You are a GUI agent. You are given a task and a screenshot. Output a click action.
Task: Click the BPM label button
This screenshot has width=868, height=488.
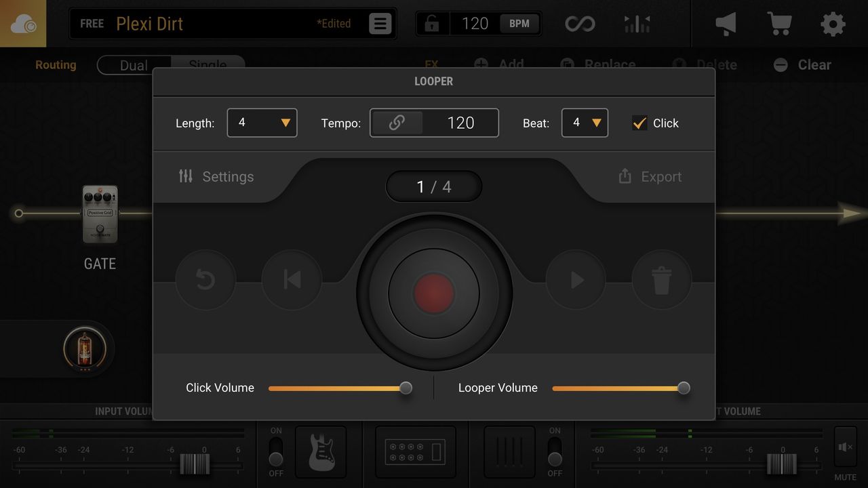point(519,24)
